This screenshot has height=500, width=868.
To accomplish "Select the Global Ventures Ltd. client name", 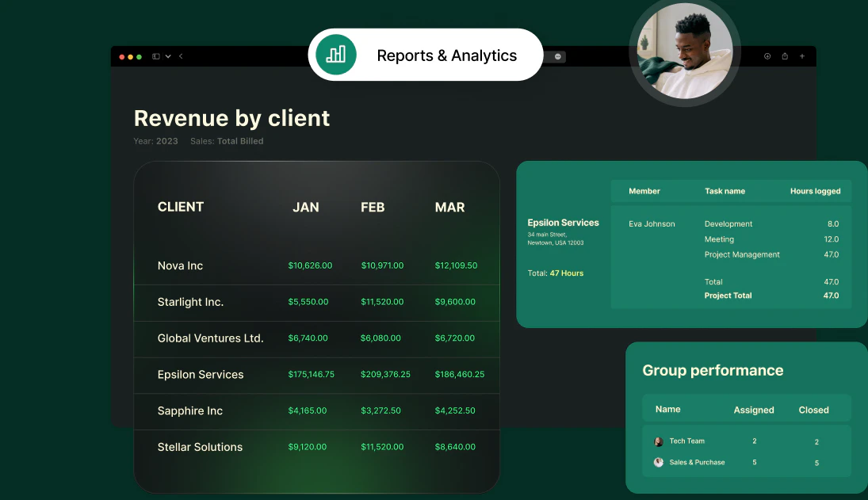I will (210, 338).
